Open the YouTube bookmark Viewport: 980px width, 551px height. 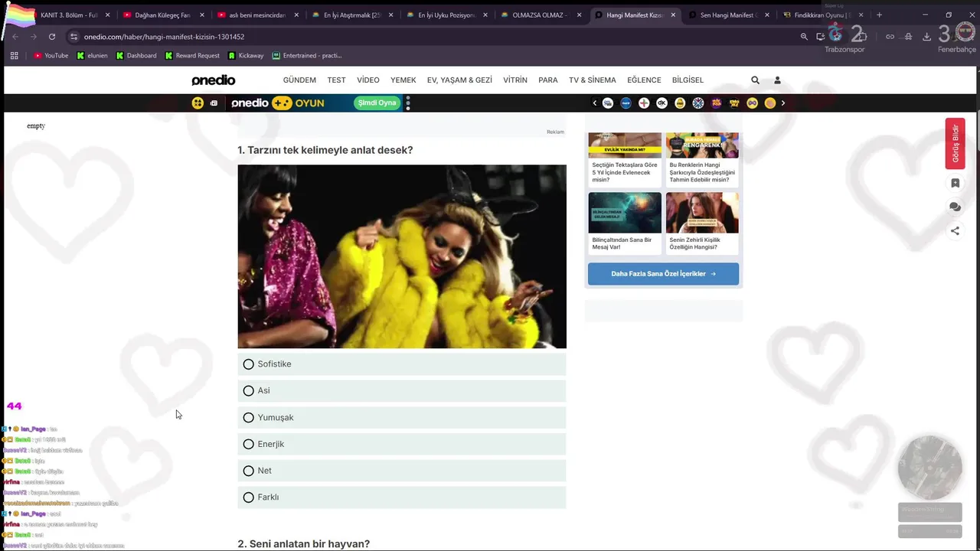[x=51, y=56]
